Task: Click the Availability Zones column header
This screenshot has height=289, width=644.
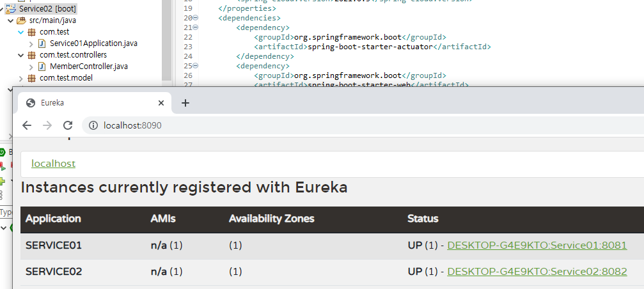Action: click(272, 219)
